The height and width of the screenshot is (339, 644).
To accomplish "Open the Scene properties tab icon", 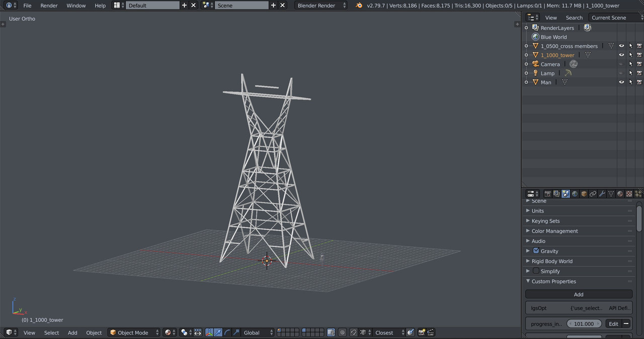I will pos(566,194).
